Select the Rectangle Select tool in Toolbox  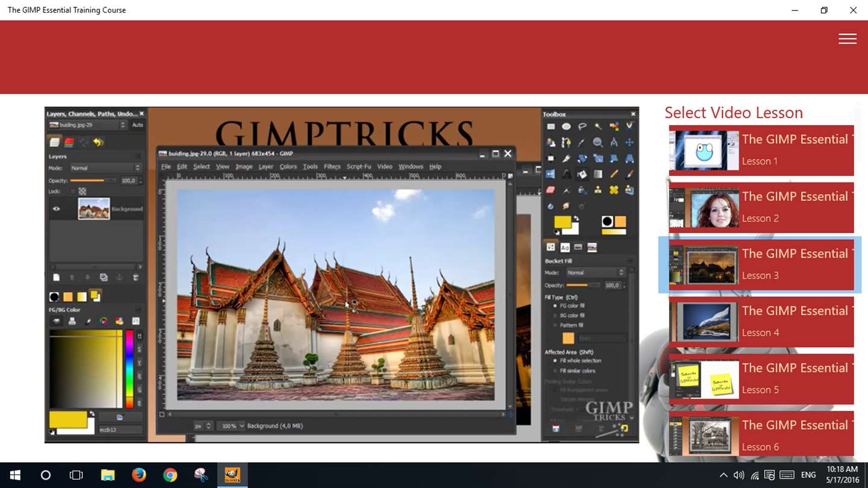551,127
